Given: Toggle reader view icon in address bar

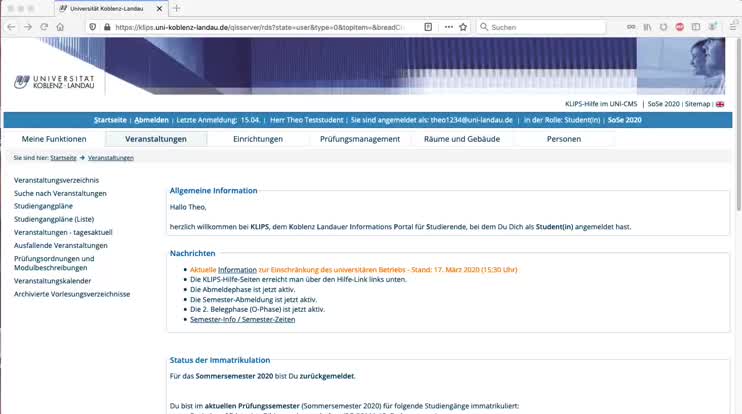Looking at the screenshot, I should pyautogui.click(x=428, y=27).
